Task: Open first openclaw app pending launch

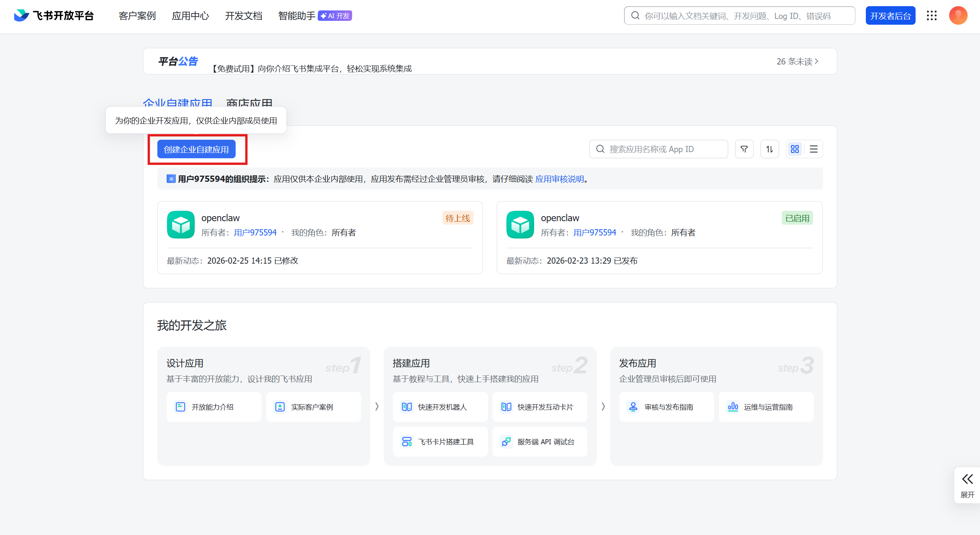Action: click(x=221, y=218)
